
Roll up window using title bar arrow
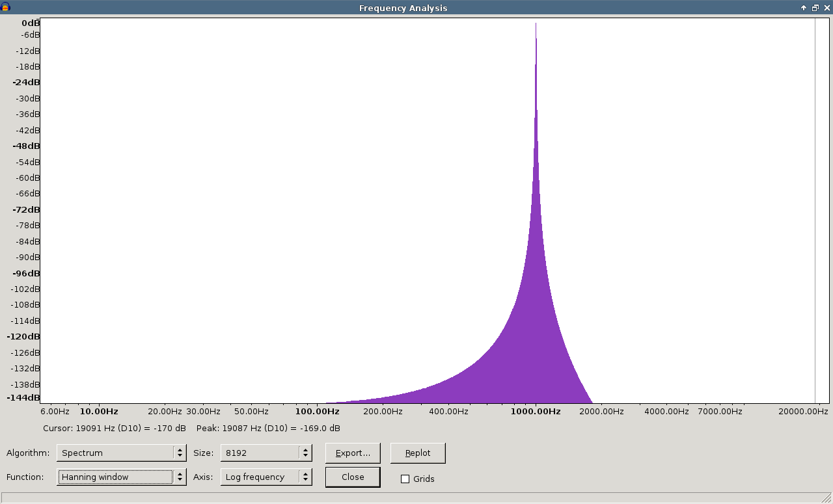coord(804,8)
